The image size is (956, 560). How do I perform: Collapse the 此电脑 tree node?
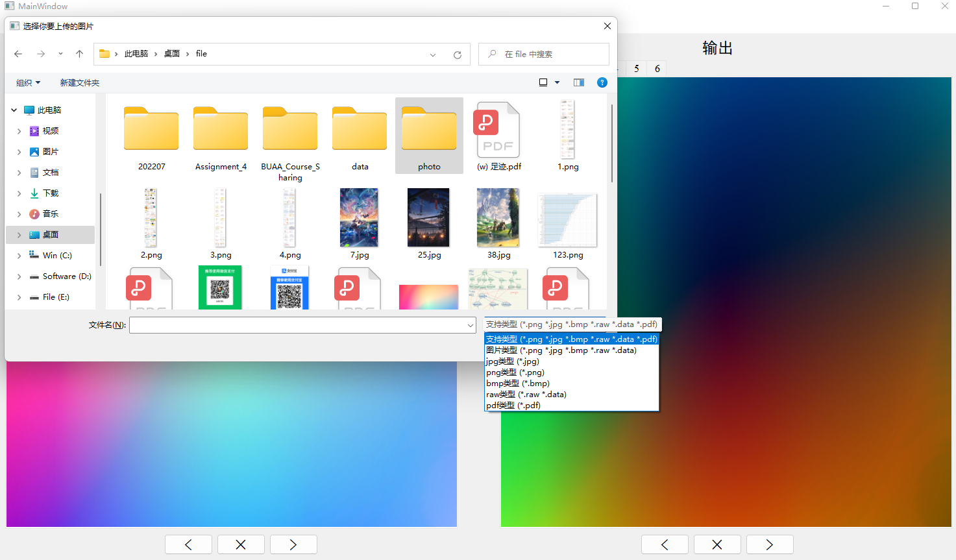[14, 110]
